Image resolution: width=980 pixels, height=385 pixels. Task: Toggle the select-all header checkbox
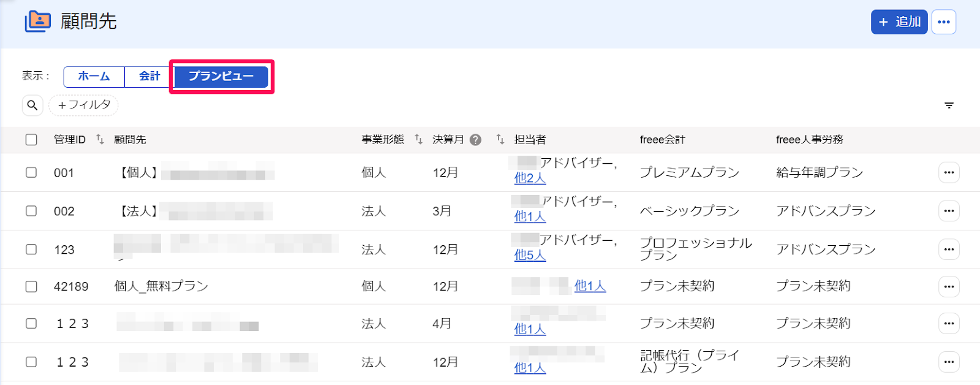[31, 140]
